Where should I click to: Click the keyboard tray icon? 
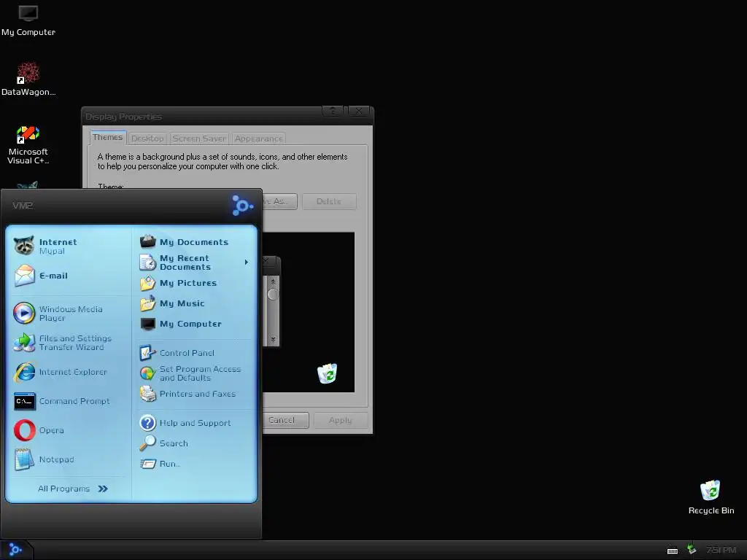pos(672,551)
